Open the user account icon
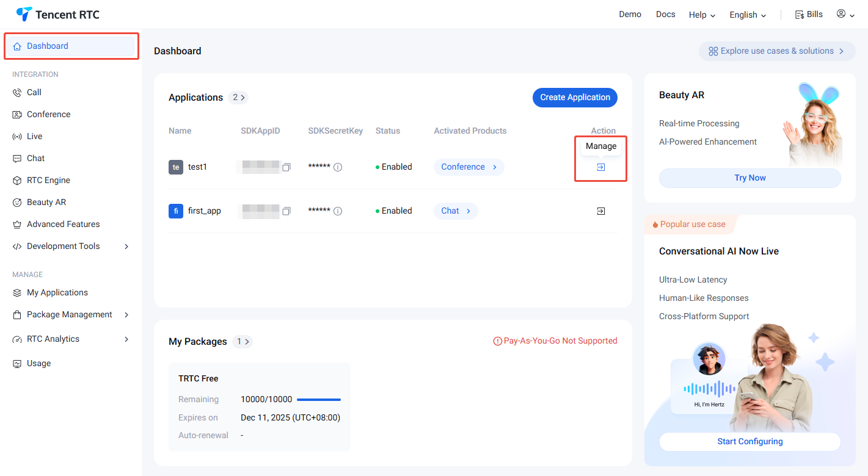The height and width of the screenshot is (476, 868). point(842,14)
